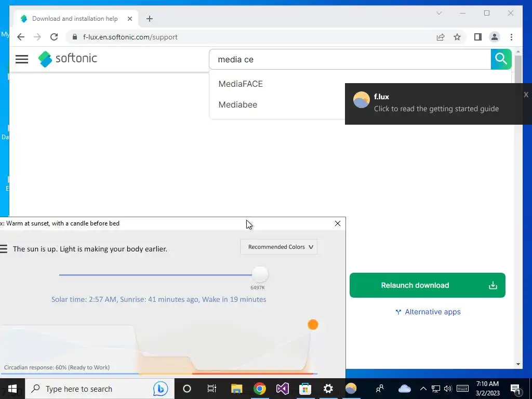Show hidden tray icons

click(x=423, y=389)
